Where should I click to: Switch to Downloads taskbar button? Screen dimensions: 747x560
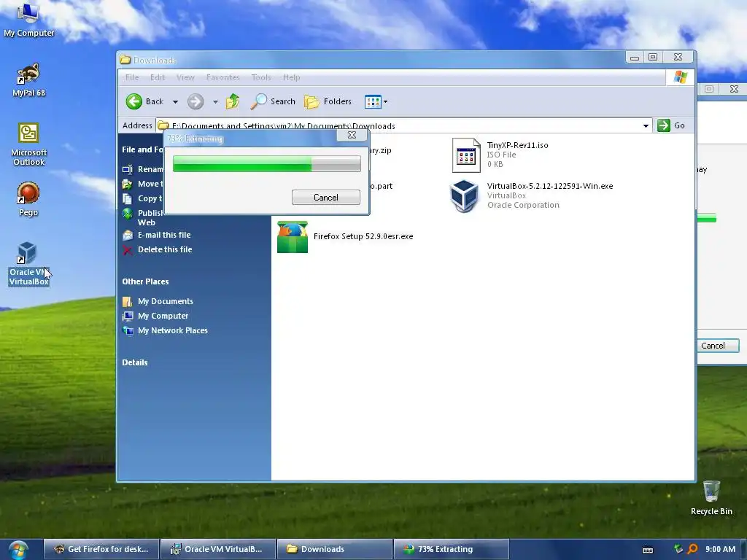(334, 549)
